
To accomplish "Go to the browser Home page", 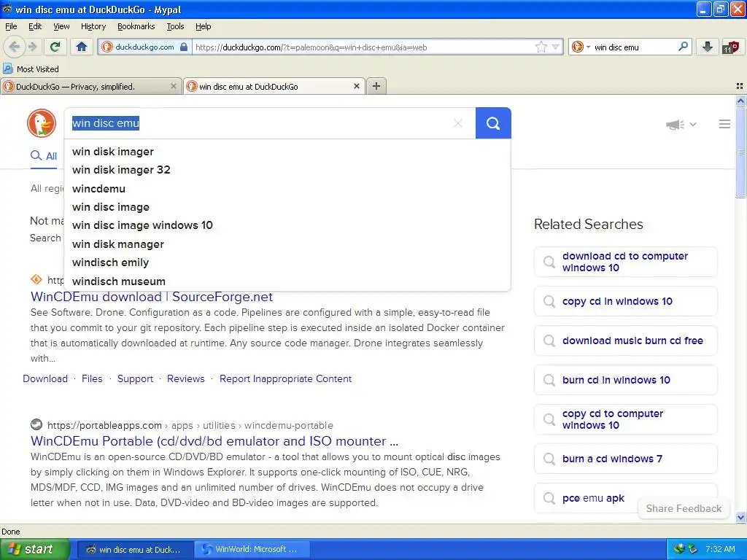I will click(x=82, y=47).
